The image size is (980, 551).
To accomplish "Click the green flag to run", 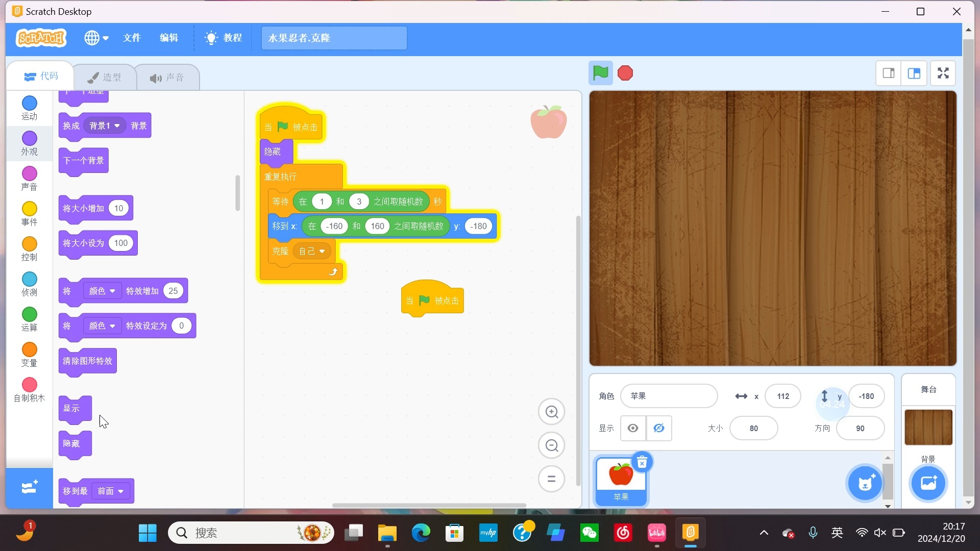I will coord(600,73).
